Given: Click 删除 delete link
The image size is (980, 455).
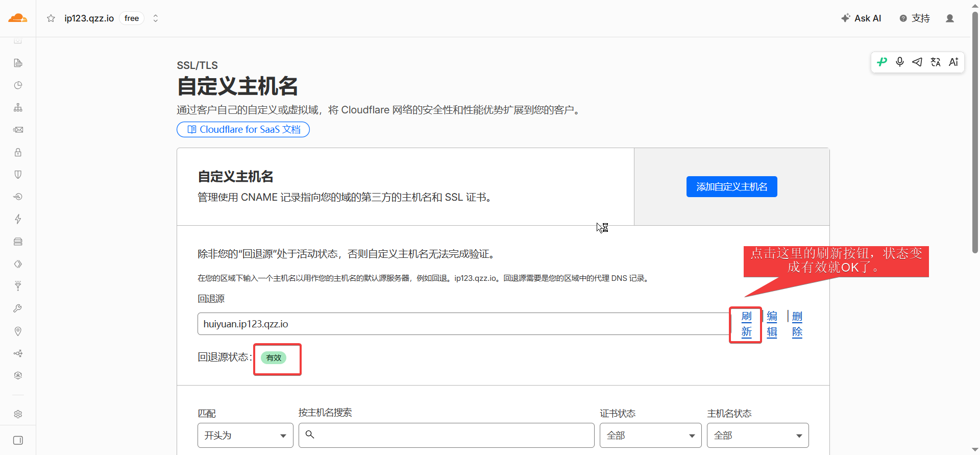Looking at the screenshot, I should 797,324.
